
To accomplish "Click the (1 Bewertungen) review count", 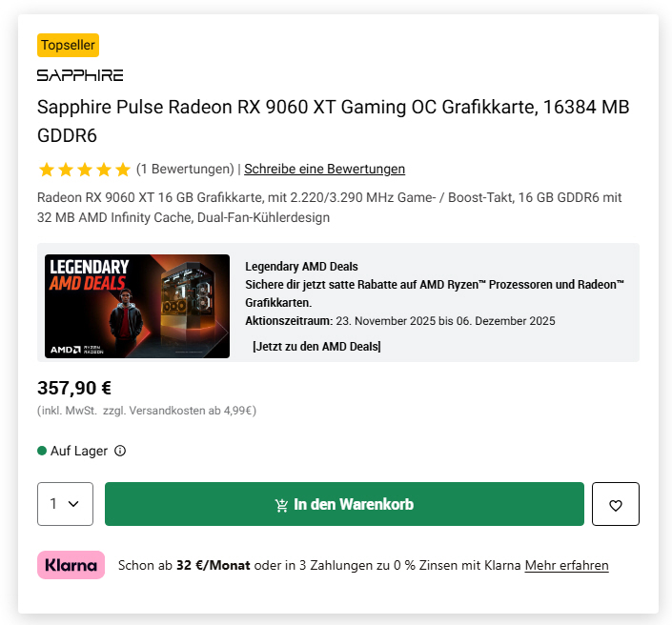I will click(185, 169).
